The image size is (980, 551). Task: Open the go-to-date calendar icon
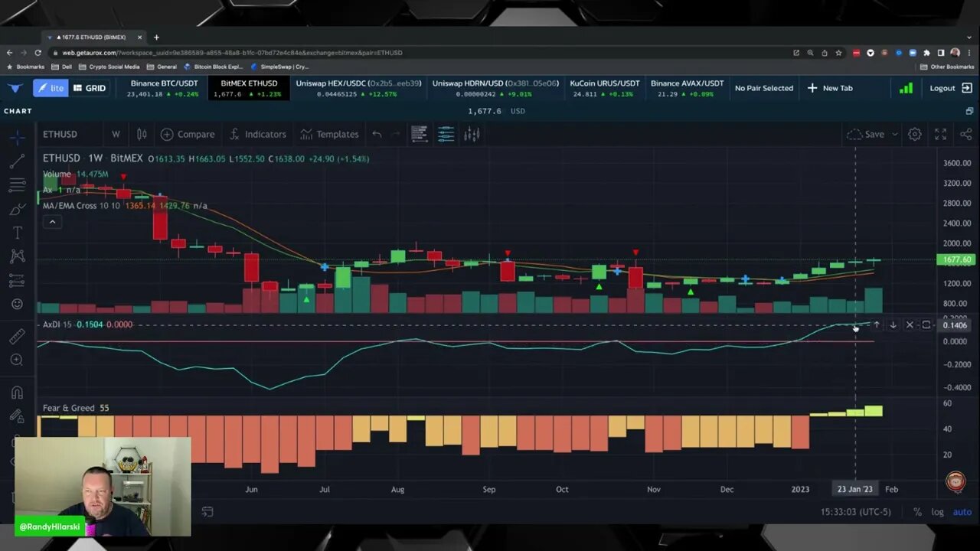(207, 512)
